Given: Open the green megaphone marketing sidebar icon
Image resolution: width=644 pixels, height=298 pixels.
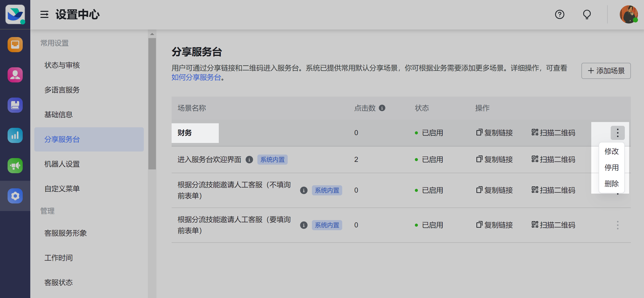Looking at the screenshot, I should point(15,166).
